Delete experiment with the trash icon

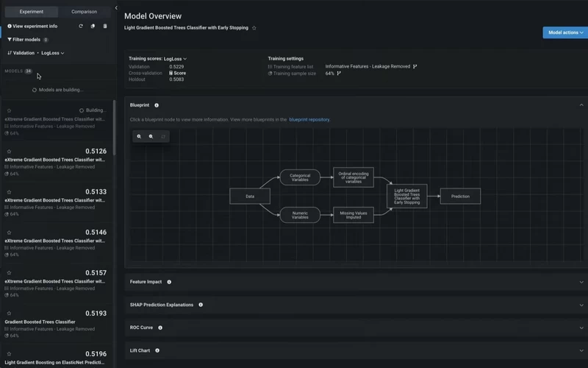(105, 26)
